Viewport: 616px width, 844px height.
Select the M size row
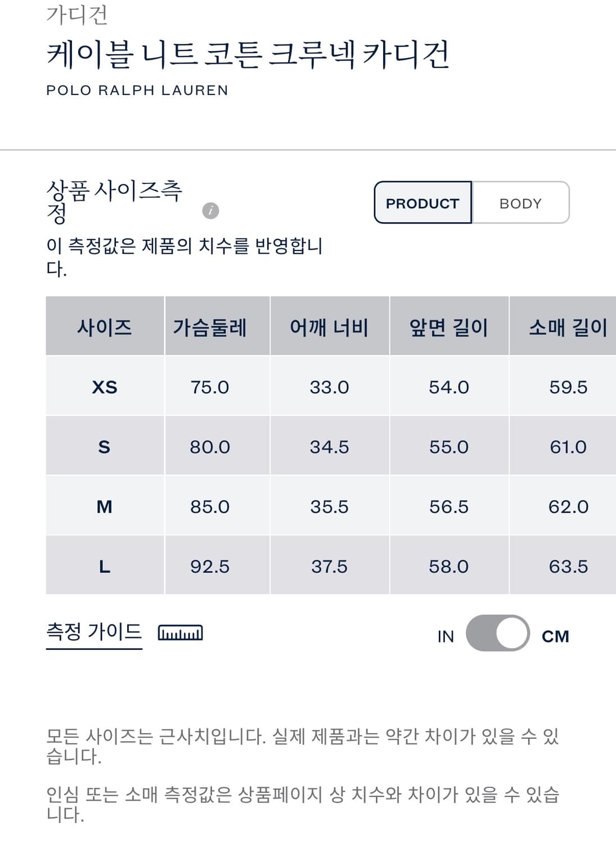pyautogui.click(x=104, y=506)
